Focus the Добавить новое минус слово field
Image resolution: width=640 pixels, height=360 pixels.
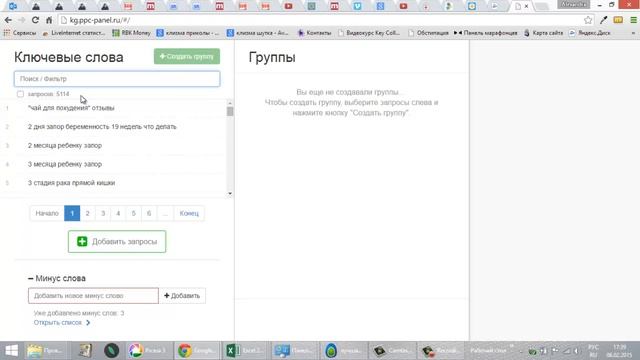[x=93, y=296]
